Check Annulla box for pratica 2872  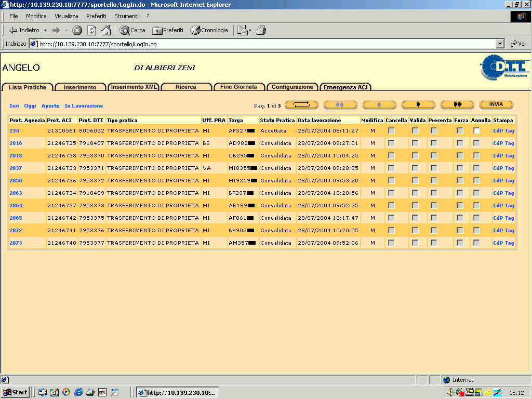[476, 230]
